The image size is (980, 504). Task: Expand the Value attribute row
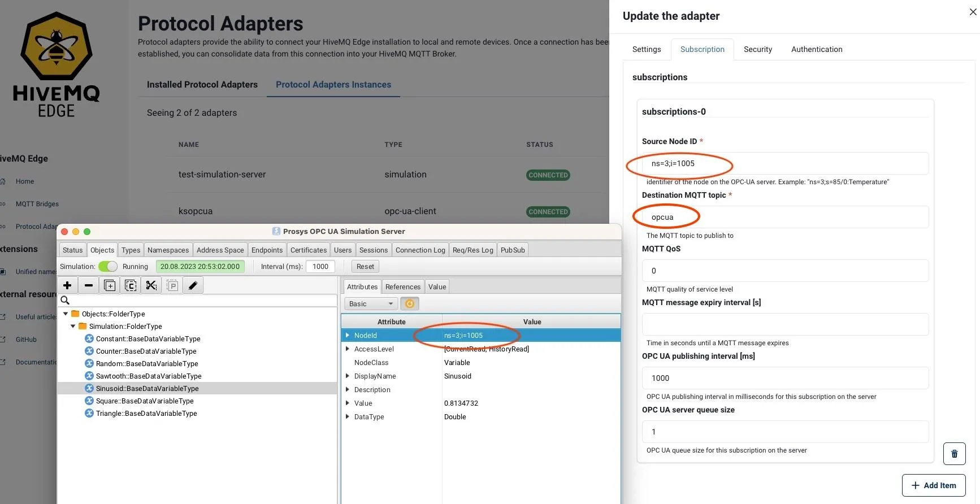347,403
